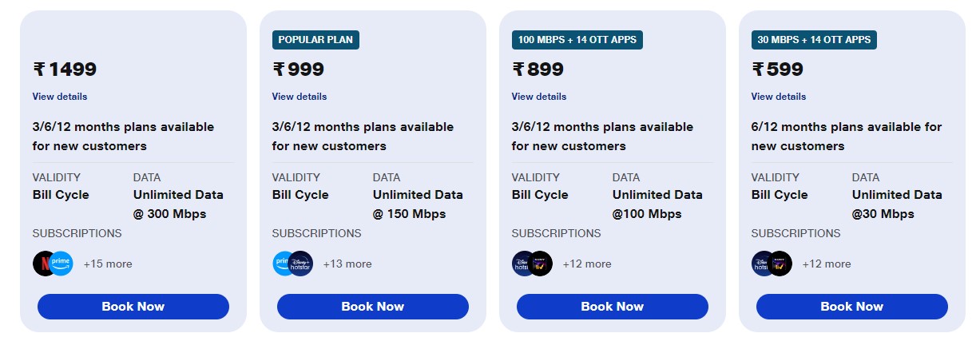
Task: Book the 100 Mbps ₹899 plan
Action: pos(612,307)
